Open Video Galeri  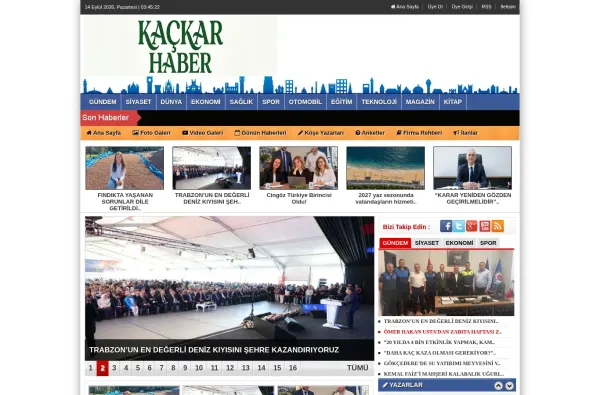click(x=202, y=133)
